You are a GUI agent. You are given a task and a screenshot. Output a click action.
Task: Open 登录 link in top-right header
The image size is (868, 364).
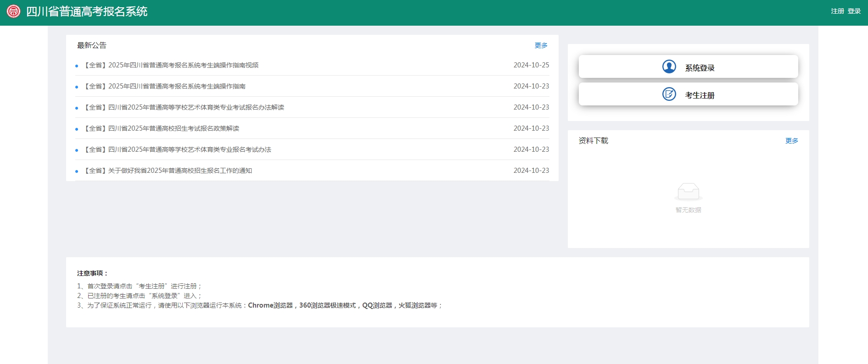854,11
